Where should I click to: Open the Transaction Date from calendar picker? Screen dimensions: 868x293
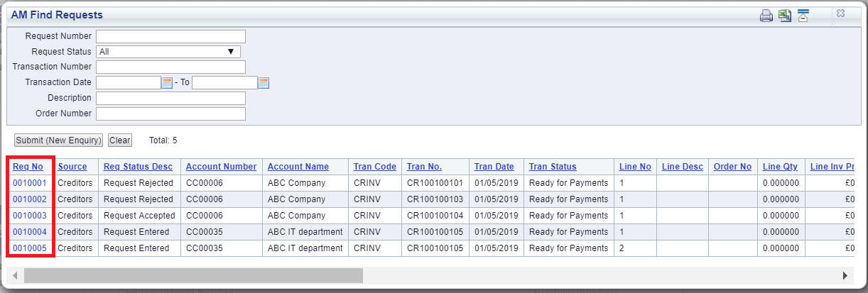pos(168,82)
